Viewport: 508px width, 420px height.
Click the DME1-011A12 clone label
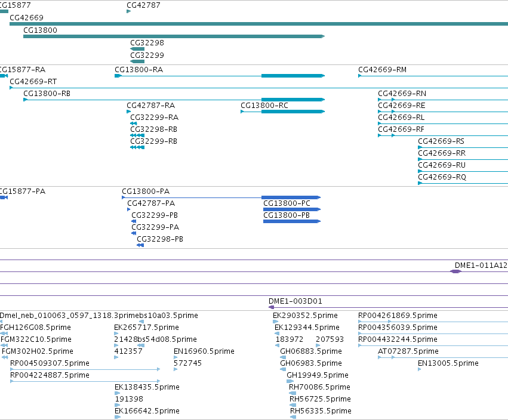pos(481,265)
